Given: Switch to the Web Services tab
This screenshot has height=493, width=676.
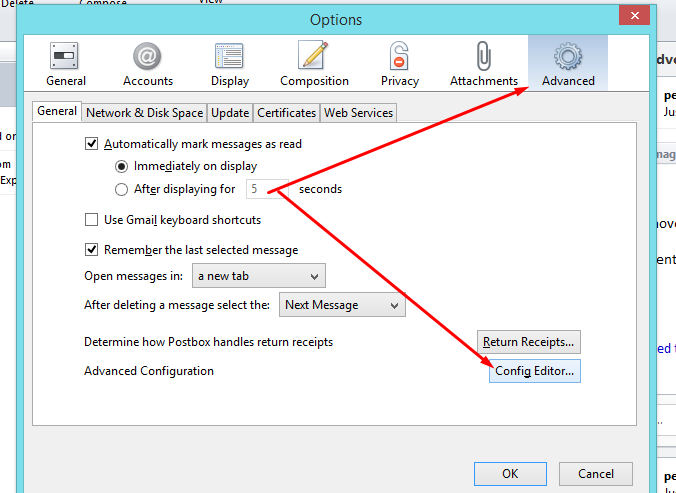Looking at the screenshot, I should [358, 113].
